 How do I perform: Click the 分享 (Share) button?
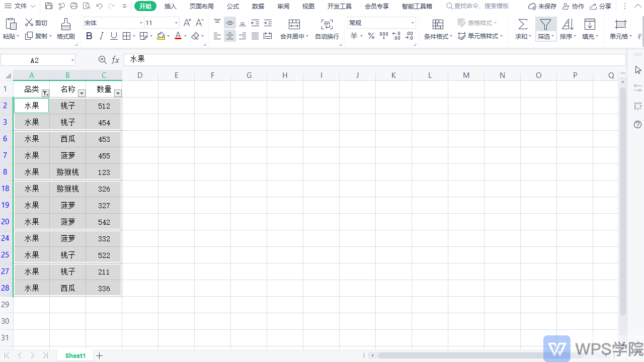tap(601, 6)
